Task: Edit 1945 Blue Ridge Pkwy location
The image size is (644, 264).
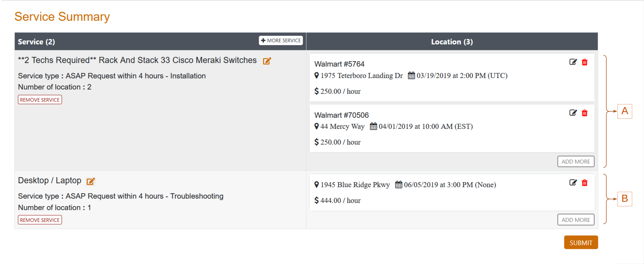Action: click(573, 182)
